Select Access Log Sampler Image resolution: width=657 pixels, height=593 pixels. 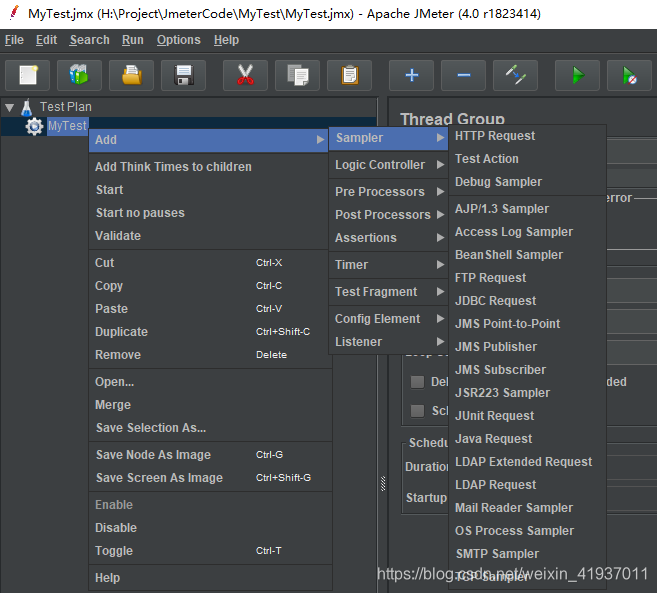coord(528,232)
